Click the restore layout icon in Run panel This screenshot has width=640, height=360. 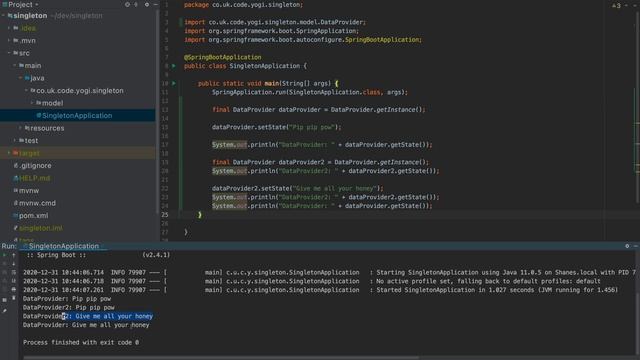pyautogui.click(x=4, y=300)
